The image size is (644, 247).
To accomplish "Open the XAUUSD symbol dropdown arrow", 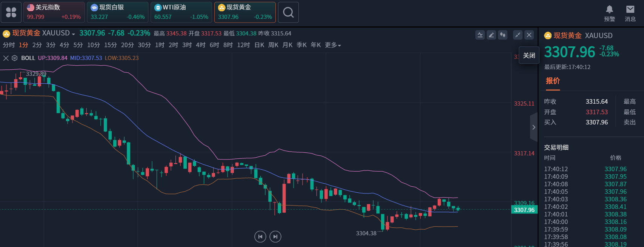I will point(73,34).
